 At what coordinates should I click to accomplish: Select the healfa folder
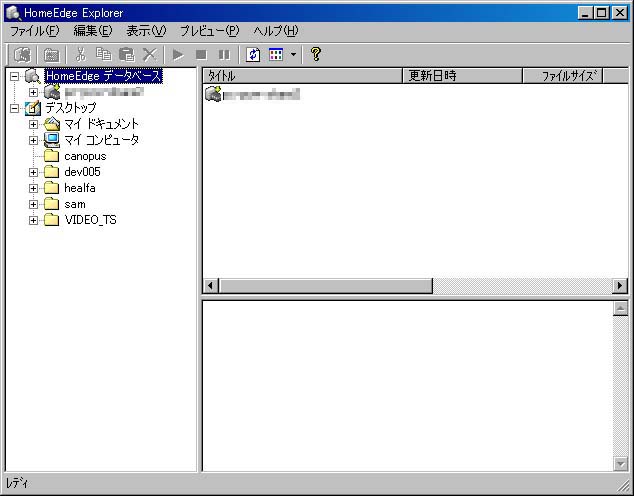coord(80,188)
